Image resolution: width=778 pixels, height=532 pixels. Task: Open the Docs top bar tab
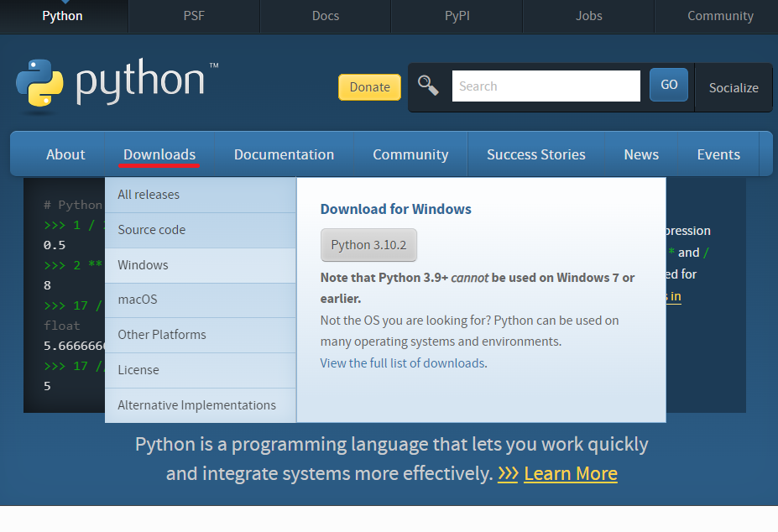pos(326,17)
